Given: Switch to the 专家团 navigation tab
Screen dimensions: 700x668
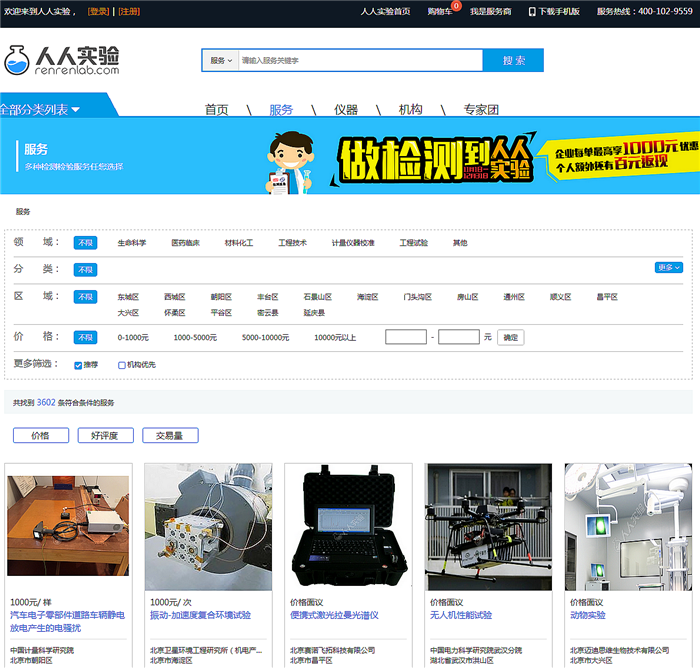Looking at the screenshot, I should (481, 109).
